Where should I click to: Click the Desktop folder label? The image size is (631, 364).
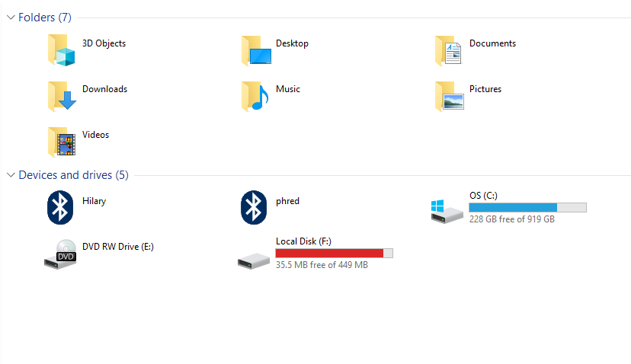pos(292,43)
